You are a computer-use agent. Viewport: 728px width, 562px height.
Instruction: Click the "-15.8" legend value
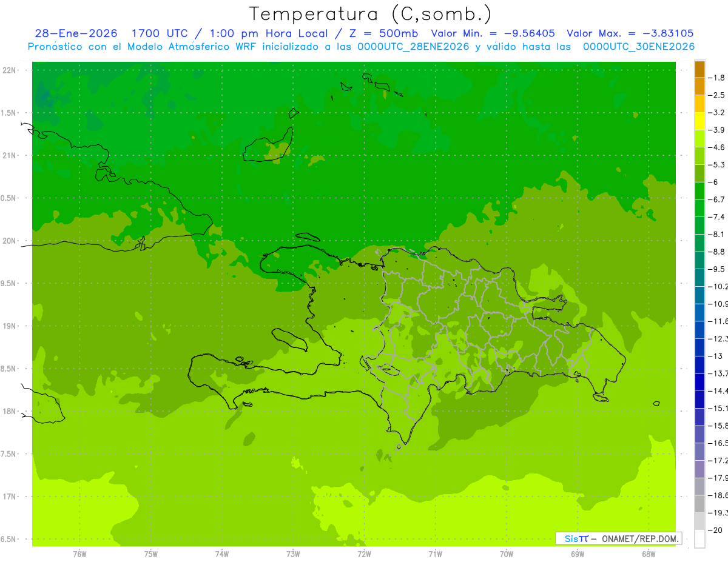[718, 426]
